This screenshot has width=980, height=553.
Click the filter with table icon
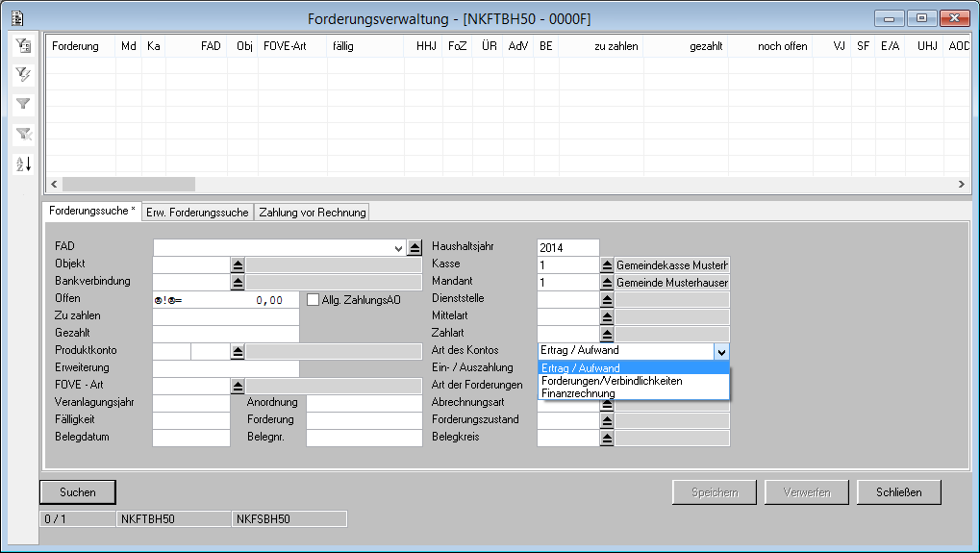point(24,45)
